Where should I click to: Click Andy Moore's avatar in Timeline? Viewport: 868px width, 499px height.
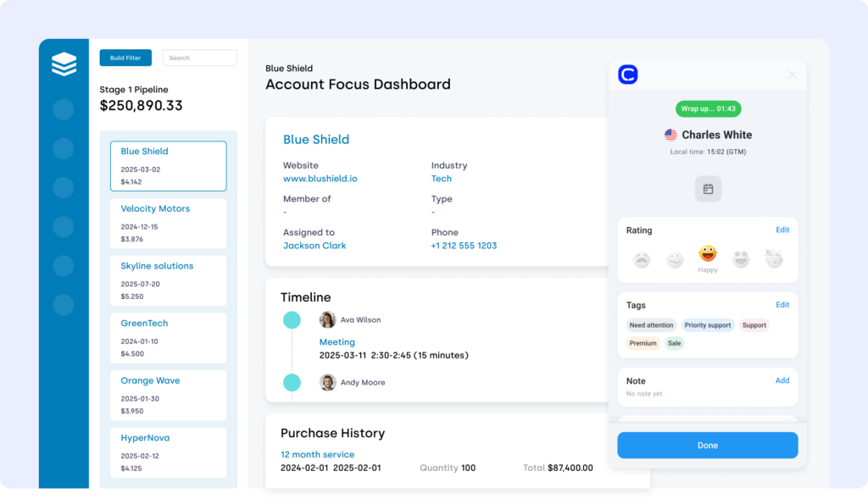pos(327,383)
